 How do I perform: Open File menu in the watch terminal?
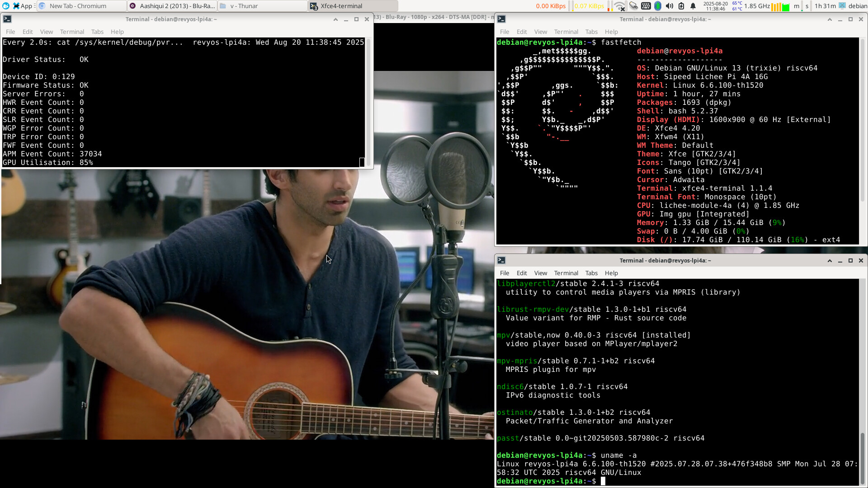coord(10,32)
